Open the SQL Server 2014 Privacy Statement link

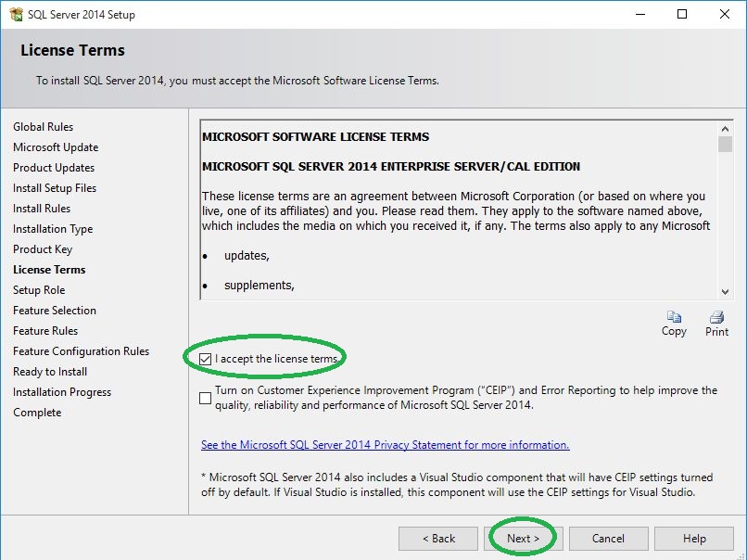(385, 445)
